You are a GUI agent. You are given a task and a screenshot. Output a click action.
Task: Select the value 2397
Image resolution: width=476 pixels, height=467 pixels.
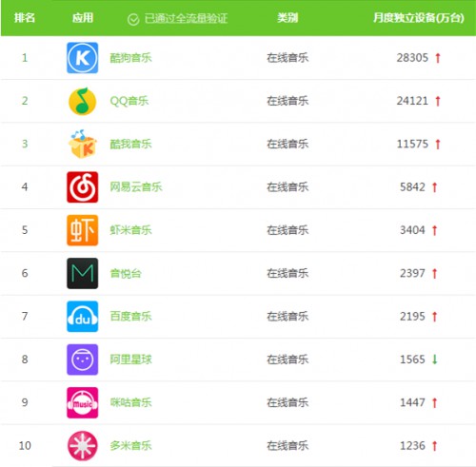pos(412,273)
